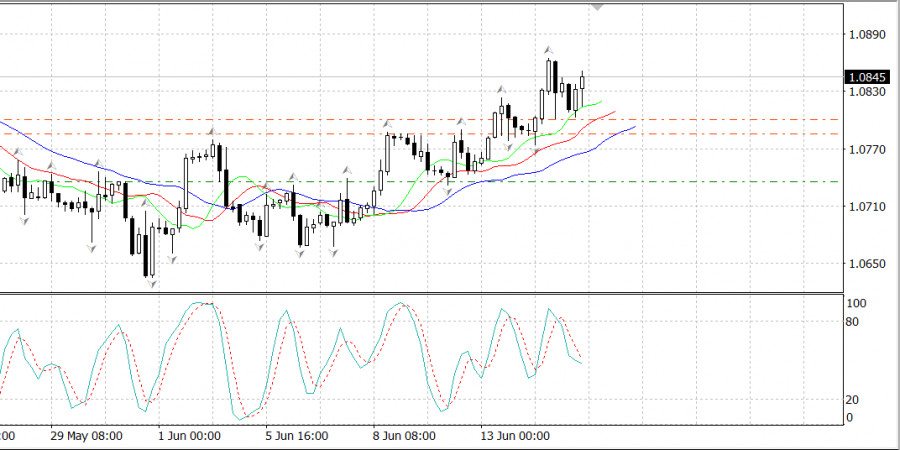This screenshot has height=450, width=900.
Task: Select the red dash-dot horizontal level line
Action: (700, 134)
